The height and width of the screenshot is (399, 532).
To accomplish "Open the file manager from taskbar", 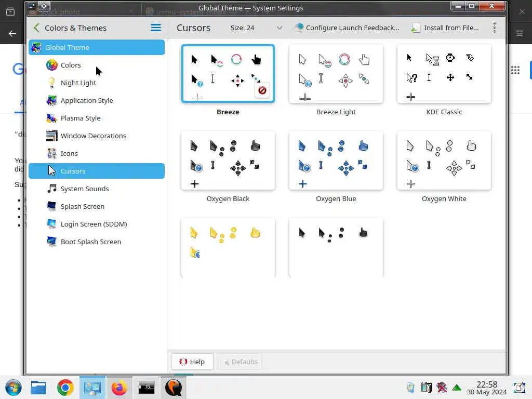I will (x=38, y=388).
